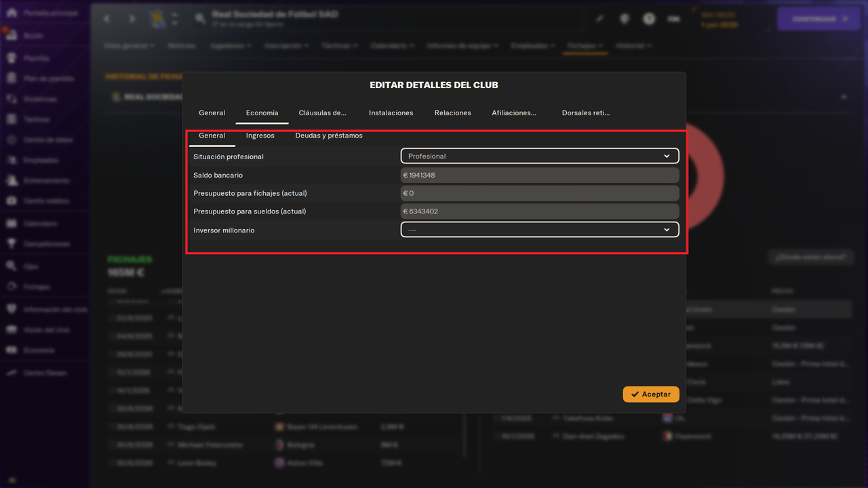Go to the Relaciones tab
The width and height of the screenshot is (868, 488).
click(452, 113)
